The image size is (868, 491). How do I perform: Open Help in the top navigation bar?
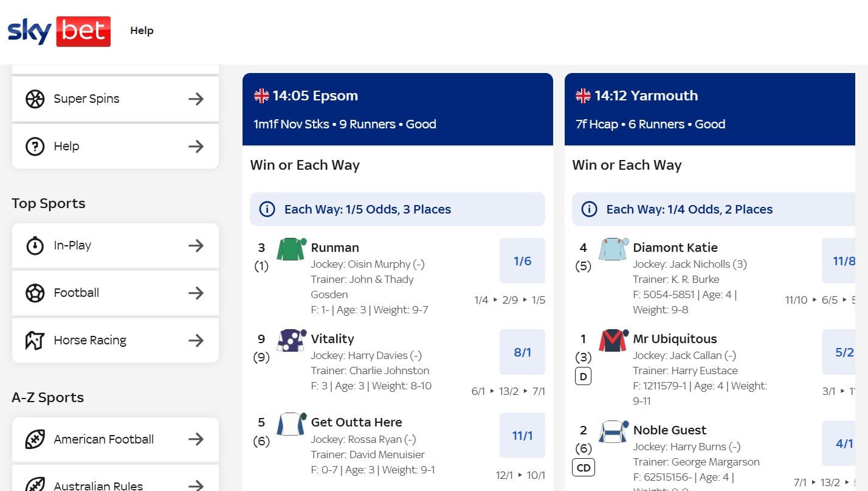tap(142, 30)
